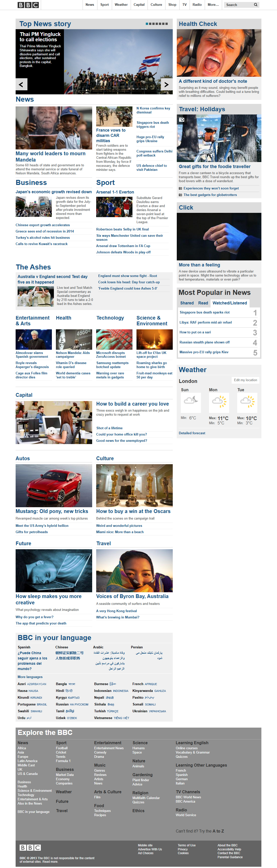
Task: Open N Korea confirms key dismissal story
Action: click(x=153, y=110)
